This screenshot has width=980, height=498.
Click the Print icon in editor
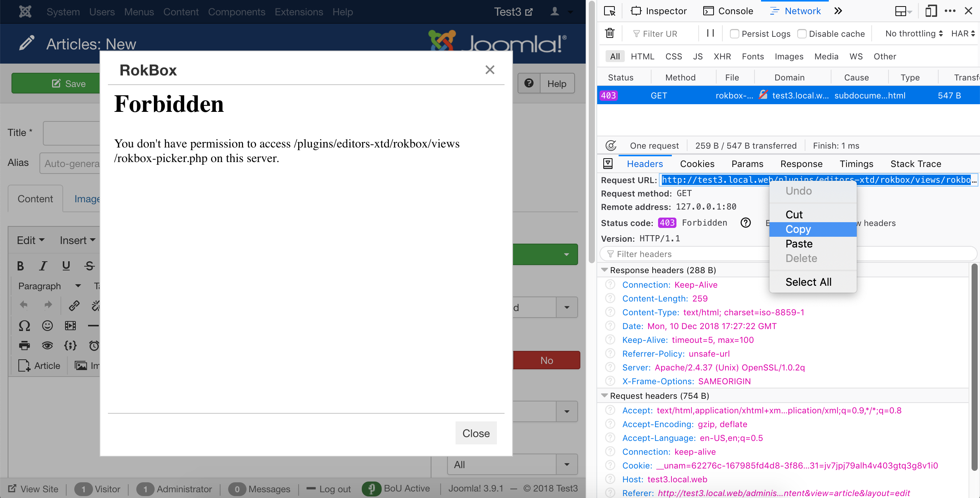[x=24, y=346]
